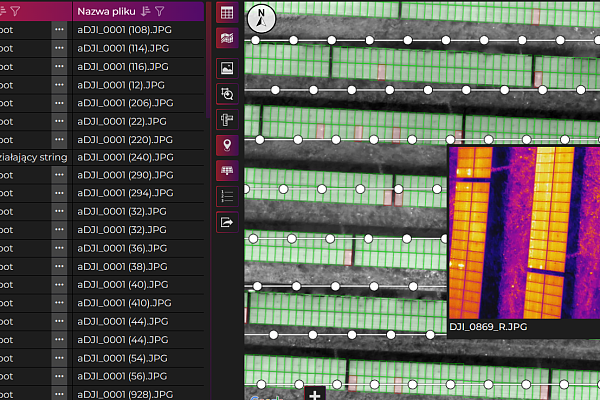The width and height of the screenshot is (600, 400).
Task: Open the three-dots menu for aDJI_0001 (12).JPG
Action: (59, 85)
